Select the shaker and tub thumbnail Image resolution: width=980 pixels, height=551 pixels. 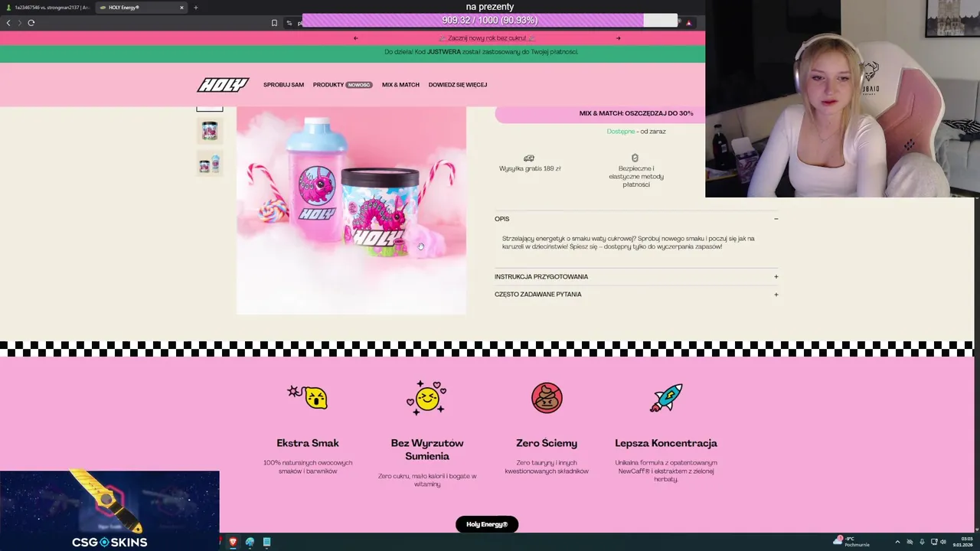click(x=210, y=163)
